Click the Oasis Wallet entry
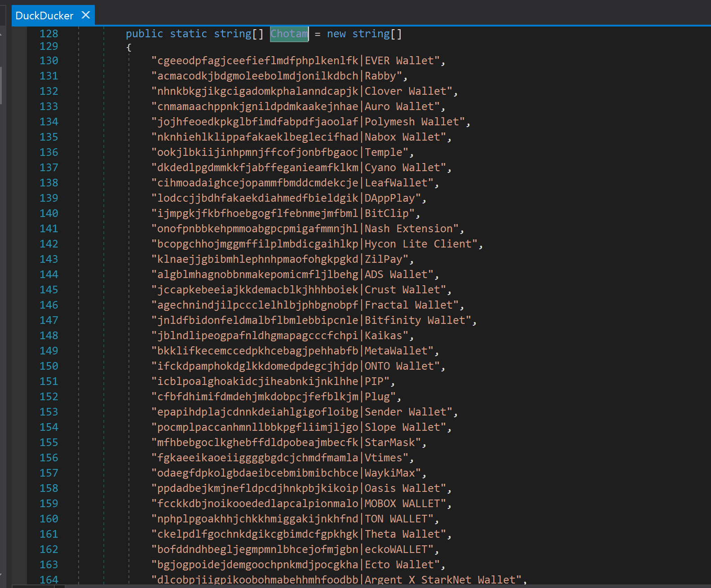This screenshot has width=711, height=588. [302, 488]
